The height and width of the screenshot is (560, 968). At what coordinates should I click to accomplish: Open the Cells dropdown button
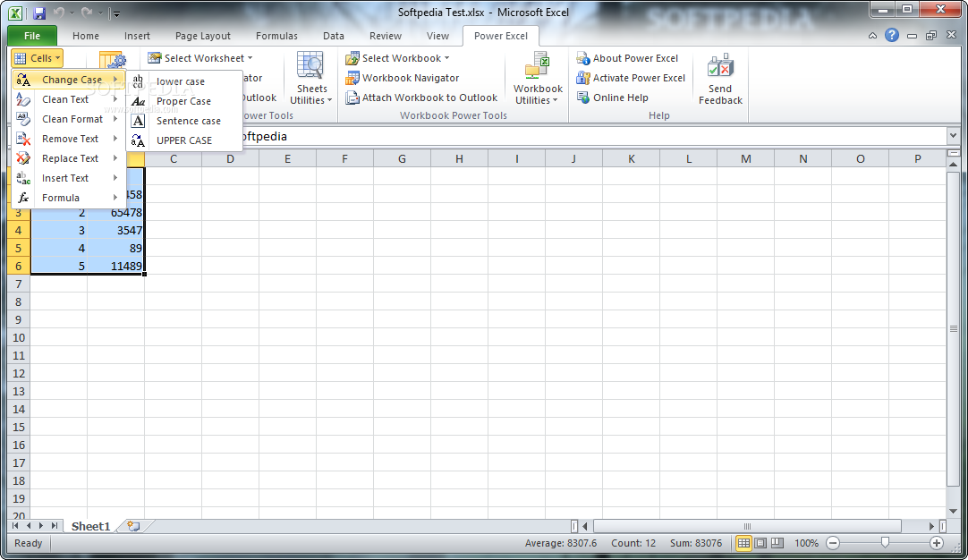(37, 58)
